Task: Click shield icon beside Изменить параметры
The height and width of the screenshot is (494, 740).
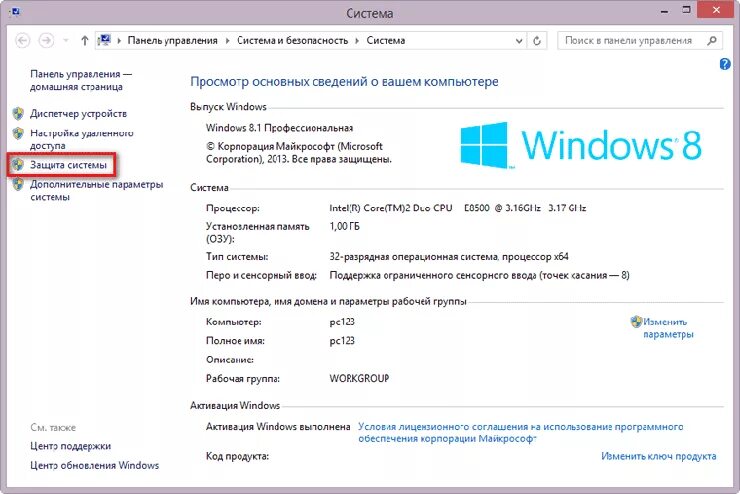Action: point(636,322)
